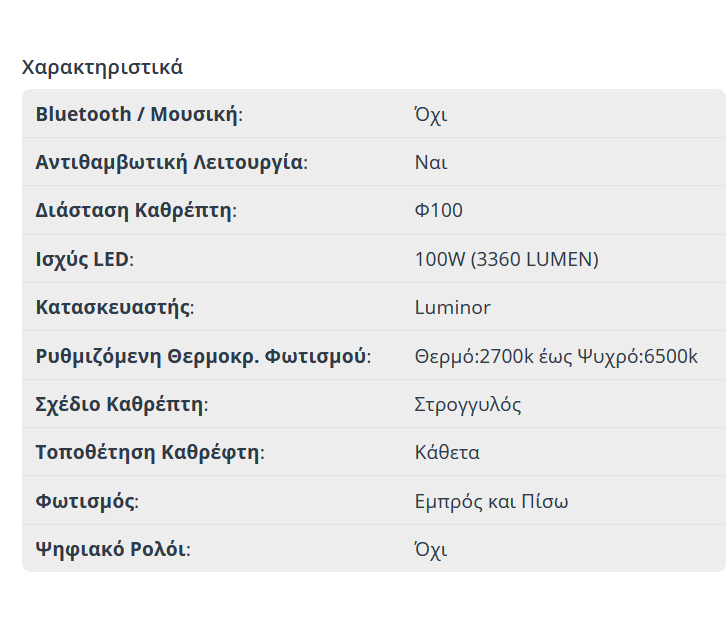Click the Τοποθέτηση Καθρέφτη label
Image resolution: width=726 pixels, height=626 pixels.
[148, 452]
